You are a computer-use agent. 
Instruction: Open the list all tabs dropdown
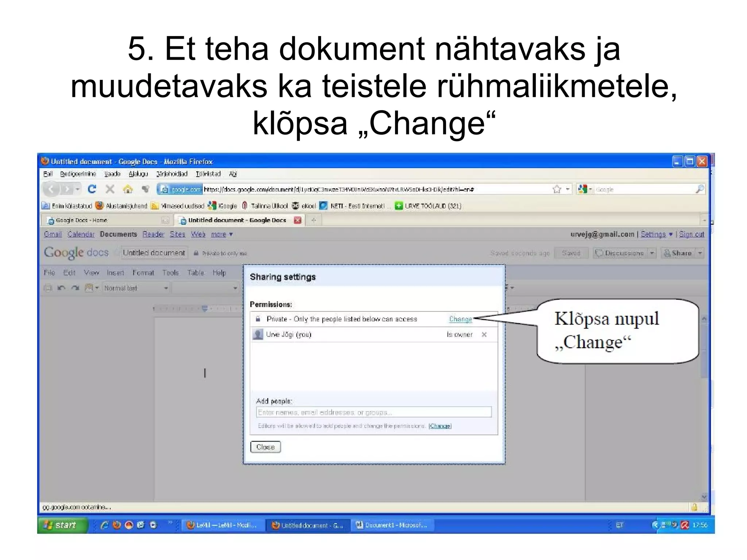point(704,220)
